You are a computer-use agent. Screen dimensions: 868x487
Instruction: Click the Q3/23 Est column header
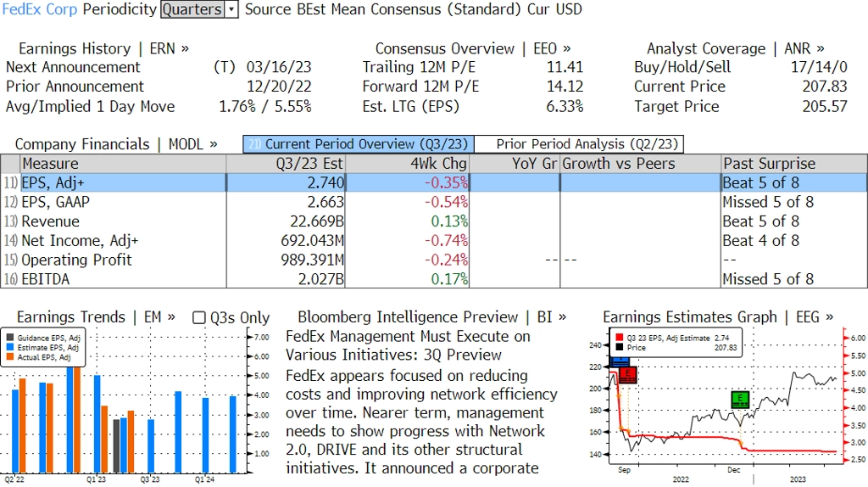click(286, 164)
